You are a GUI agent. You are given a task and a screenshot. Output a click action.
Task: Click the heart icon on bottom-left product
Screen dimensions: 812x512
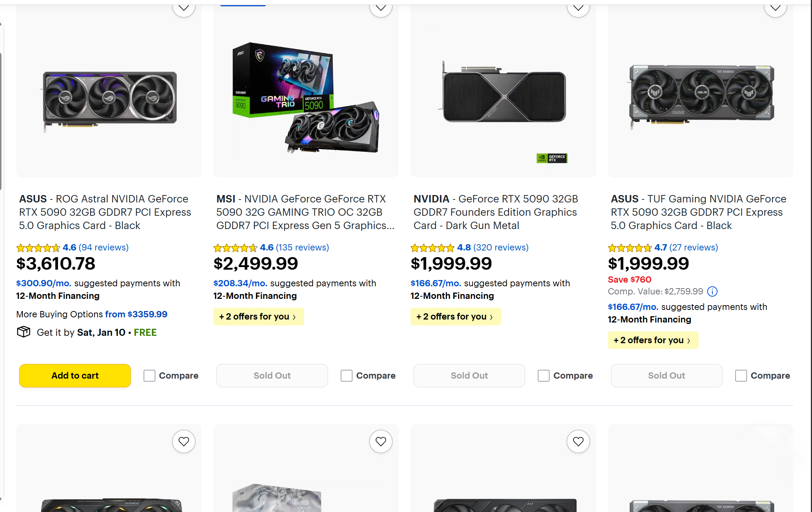click(x=183, y=441)
